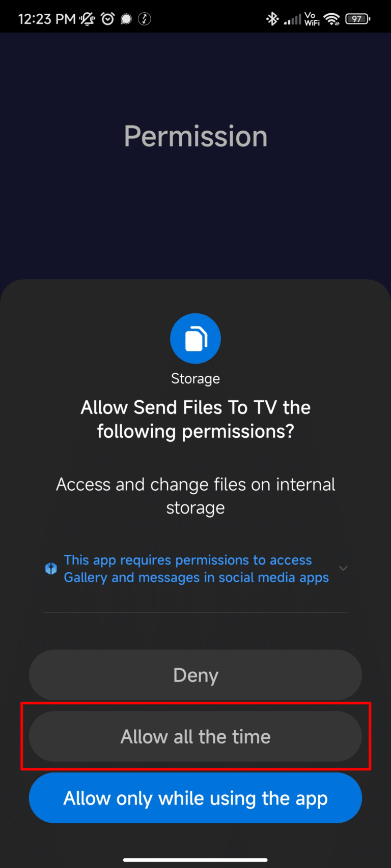Tap the blue Storage permission icon
The width and height of the screenshot is (391, 868).
coord(195,339)
